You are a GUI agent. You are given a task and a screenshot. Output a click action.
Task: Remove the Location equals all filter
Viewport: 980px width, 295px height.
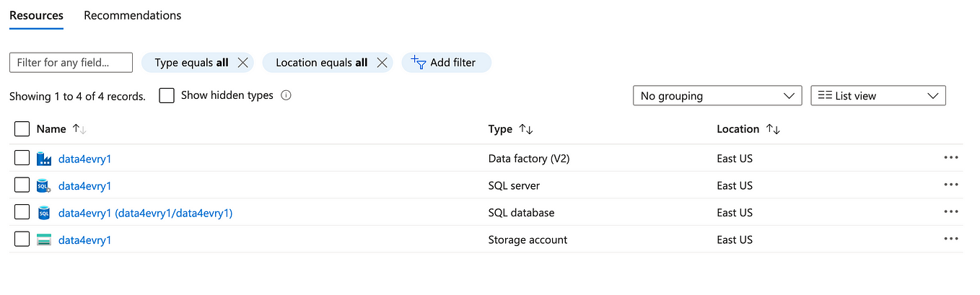click(x=382, y=63)
